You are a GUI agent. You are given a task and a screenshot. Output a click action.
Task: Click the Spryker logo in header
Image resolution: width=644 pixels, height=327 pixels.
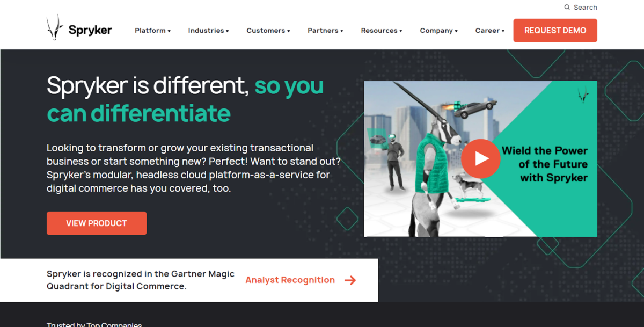click(79, 28)
